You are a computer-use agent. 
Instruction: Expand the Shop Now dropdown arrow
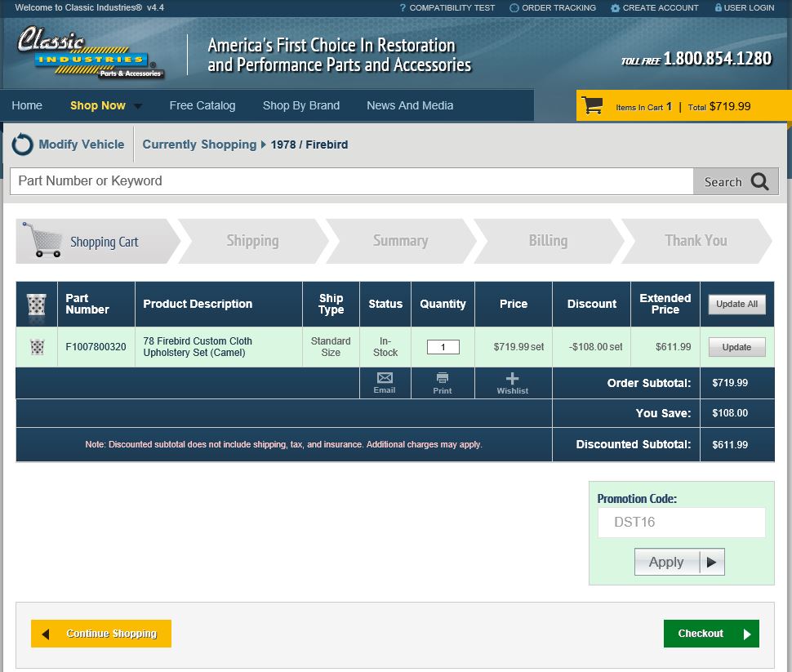[137, 106]
